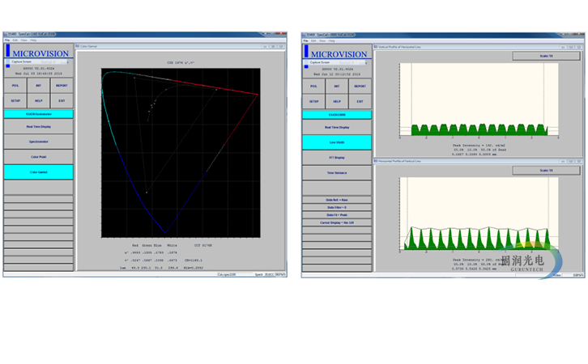Click Horizontal Profile sub-window title bar icon
The width and height of the screenshot is (588, 364).
coord(376,162)
